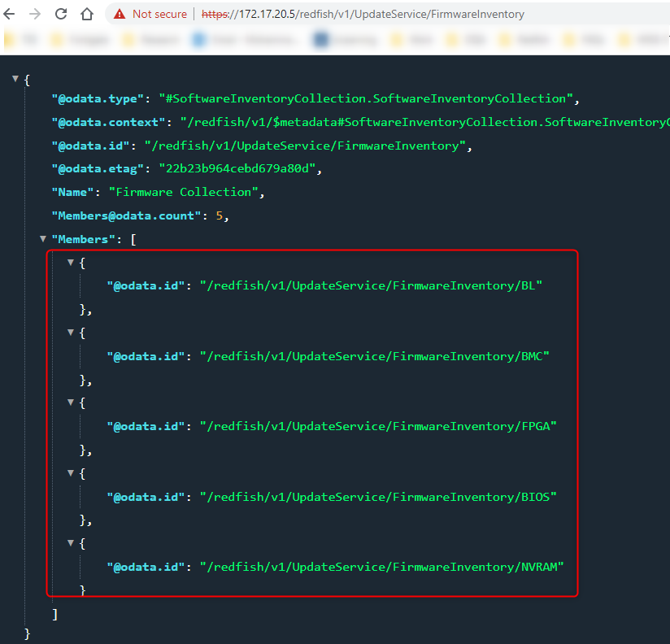This screenshot has height=644, width=670.
Task: Click the browser forward arrow
Action: (x=34, y=14)
